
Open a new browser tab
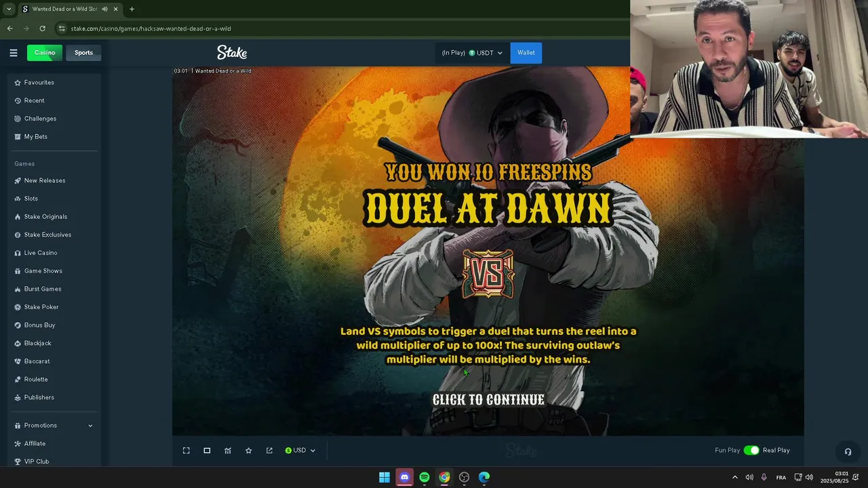[x=132, y=9]
